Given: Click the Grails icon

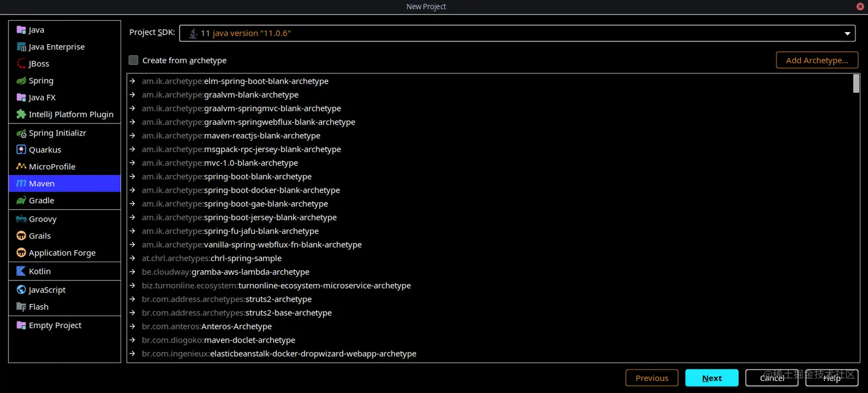Looking at the screenshot, I should coord(21,236).
